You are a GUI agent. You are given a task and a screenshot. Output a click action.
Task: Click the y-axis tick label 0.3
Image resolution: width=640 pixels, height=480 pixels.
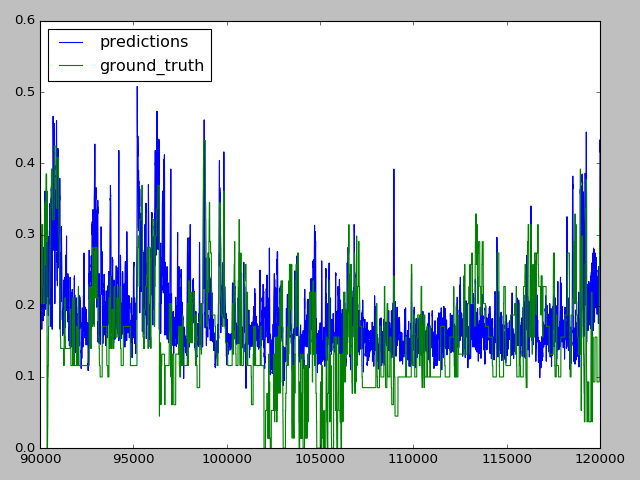point(25,234)
